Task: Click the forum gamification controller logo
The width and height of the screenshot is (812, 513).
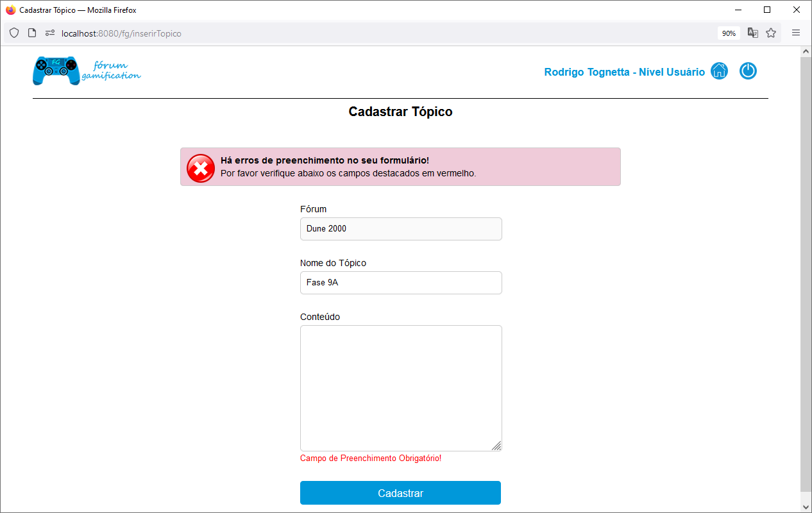Action: tap(87, 71)
